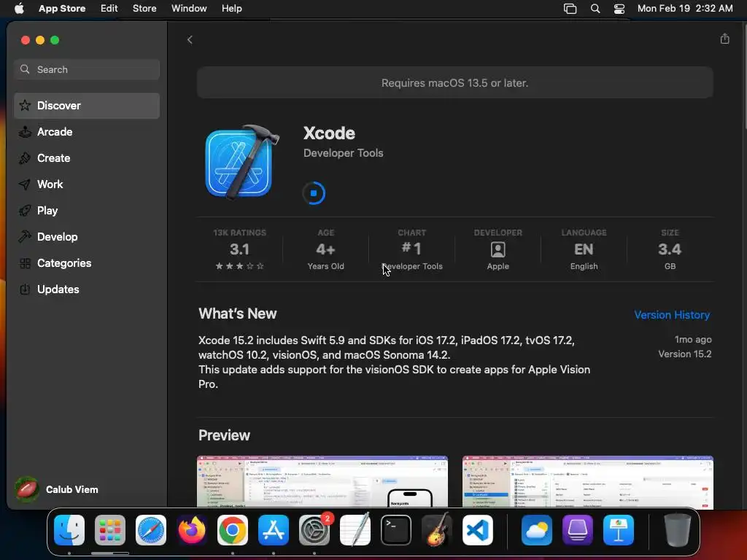Viewport: 747px width, 560px height.
Task: Open the Categories section in the sidebar
Action: click(x=87, y=262)
